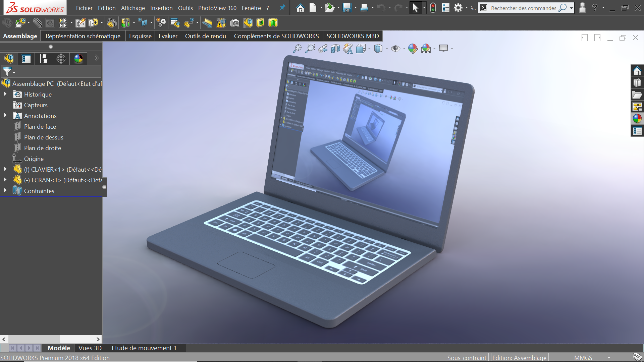Select the Mate paperclip tool

(x=37, y=23)
